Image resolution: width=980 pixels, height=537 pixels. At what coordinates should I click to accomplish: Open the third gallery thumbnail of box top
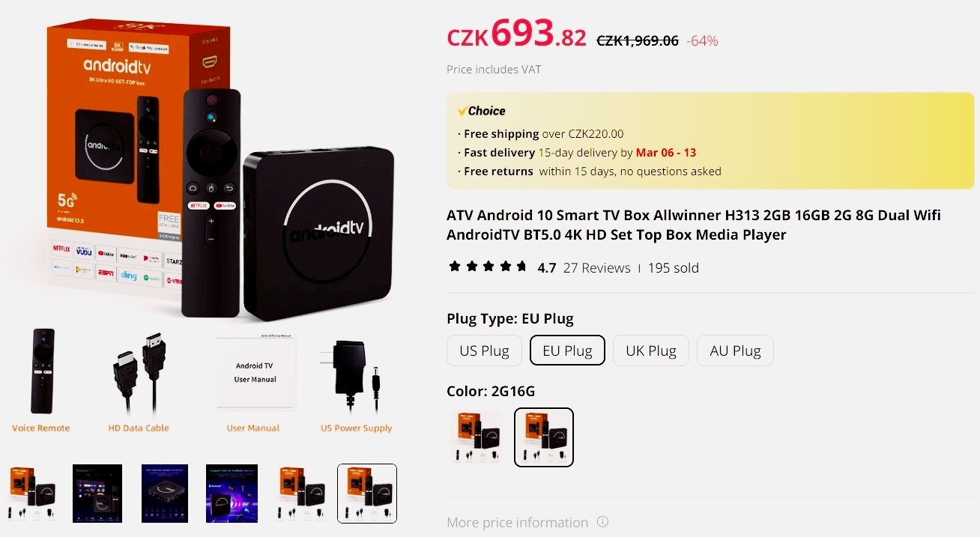point(165,494)
